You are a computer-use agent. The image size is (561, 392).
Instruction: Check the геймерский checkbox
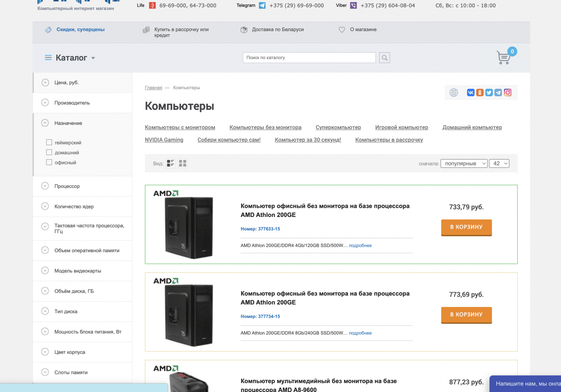(x=49, y=142)
